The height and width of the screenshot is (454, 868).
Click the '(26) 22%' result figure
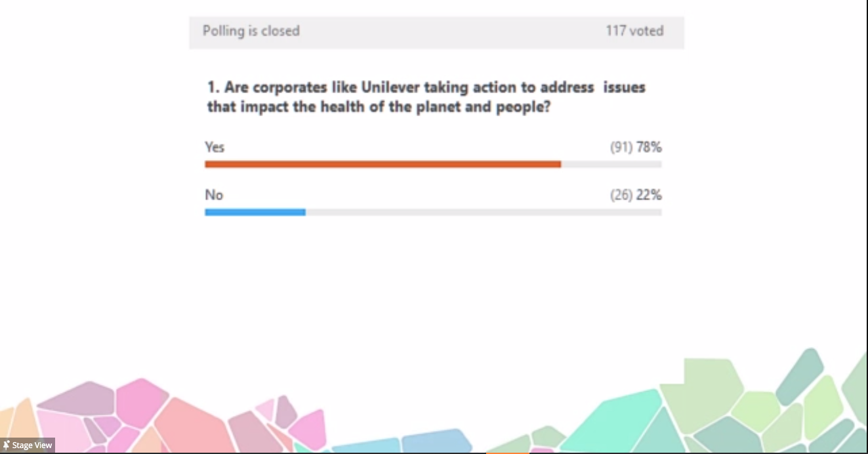click(635, 195)
